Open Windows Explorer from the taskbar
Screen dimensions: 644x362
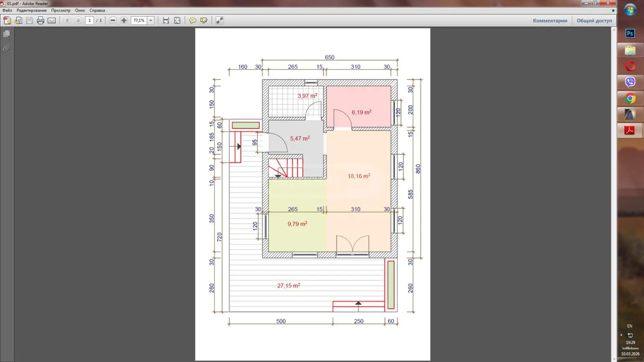coord(630,50)
